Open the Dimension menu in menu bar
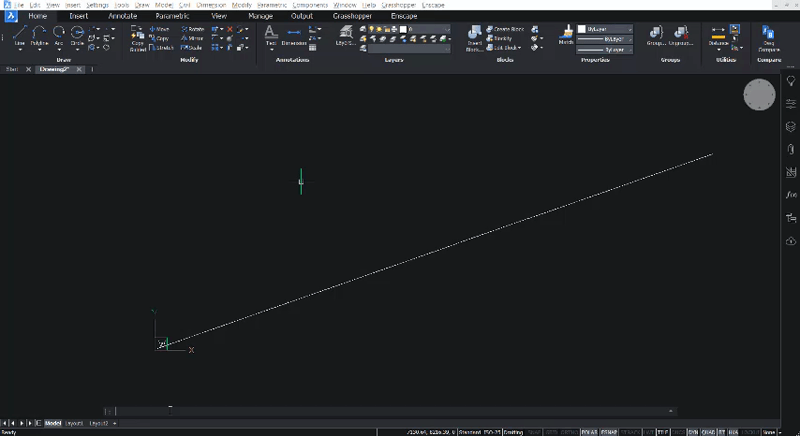The width and height of the screenshot is (800, 436). (211, 5)
